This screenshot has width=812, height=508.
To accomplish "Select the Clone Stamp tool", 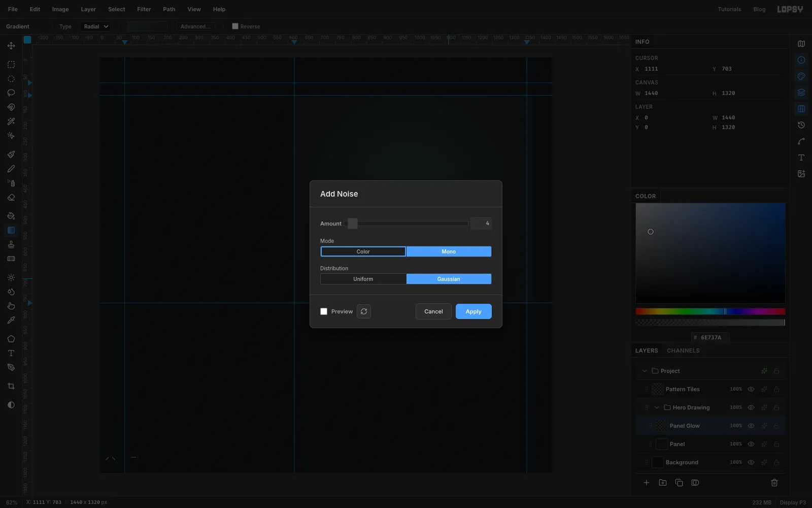I will coord(11,244).
